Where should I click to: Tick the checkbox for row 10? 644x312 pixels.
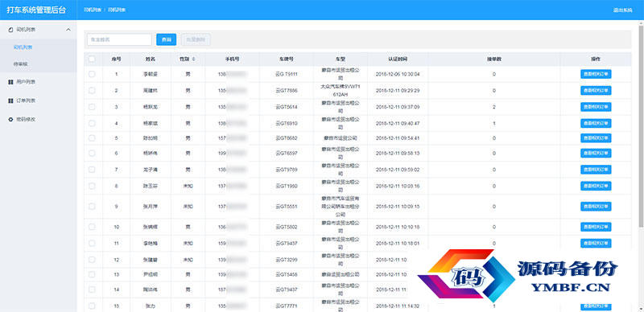(92, 227)
